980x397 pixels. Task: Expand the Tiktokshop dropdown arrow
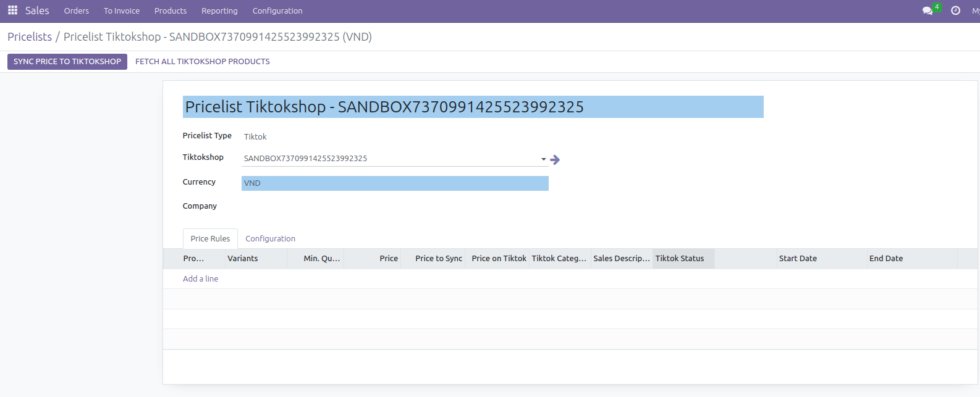tap(544, 159)
